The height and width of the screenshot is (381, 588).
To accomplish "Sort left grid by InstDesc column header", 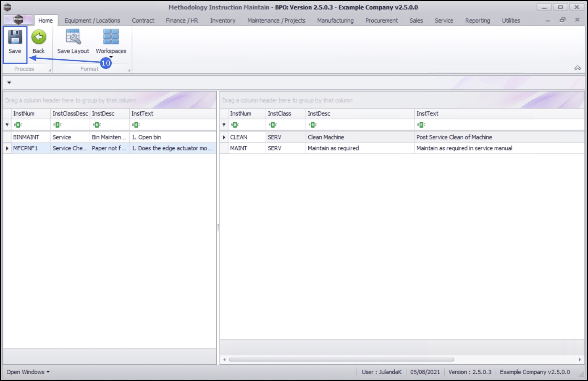I will [110, 113].
